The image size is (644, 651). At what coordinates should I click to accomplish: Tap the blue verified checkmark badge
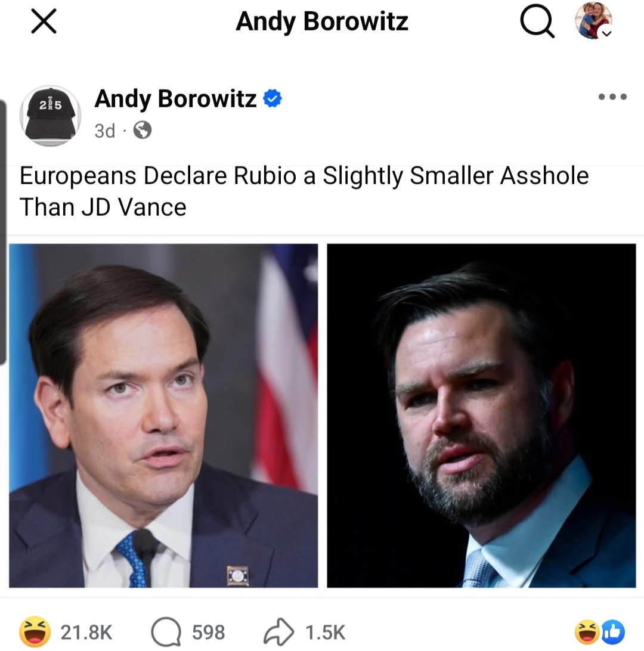(273, 99)
